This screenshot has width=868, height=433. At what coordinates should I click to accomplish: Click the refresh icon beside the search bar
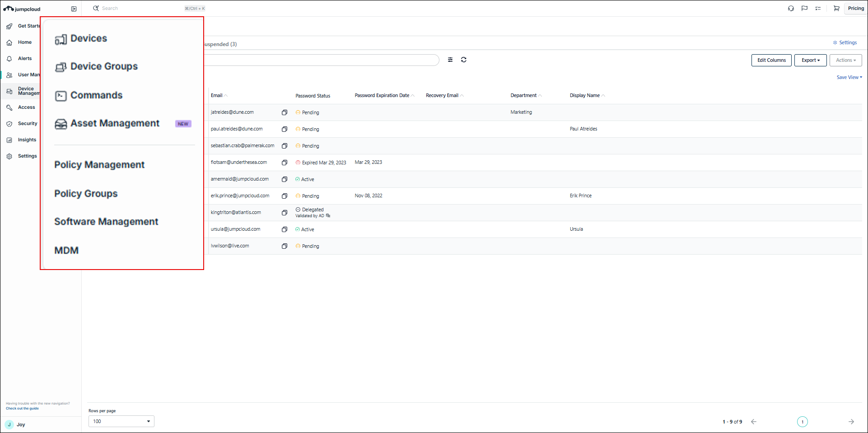tap(463, 60)
